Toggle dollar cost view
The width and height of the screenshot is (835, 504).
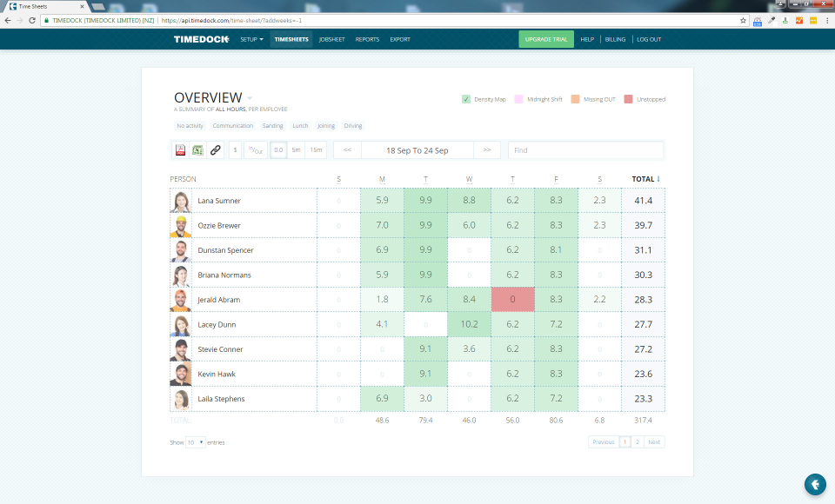(x=236, y=150)
